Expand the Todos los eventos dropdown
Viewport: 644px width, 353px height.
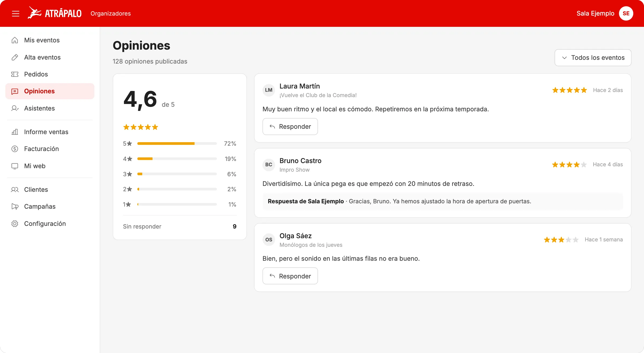pyautogui.click(x=593, y=58)
